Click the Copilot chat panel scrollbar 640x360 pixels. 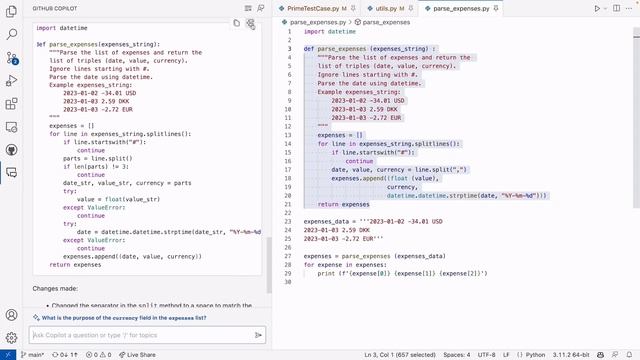point(269,265)
